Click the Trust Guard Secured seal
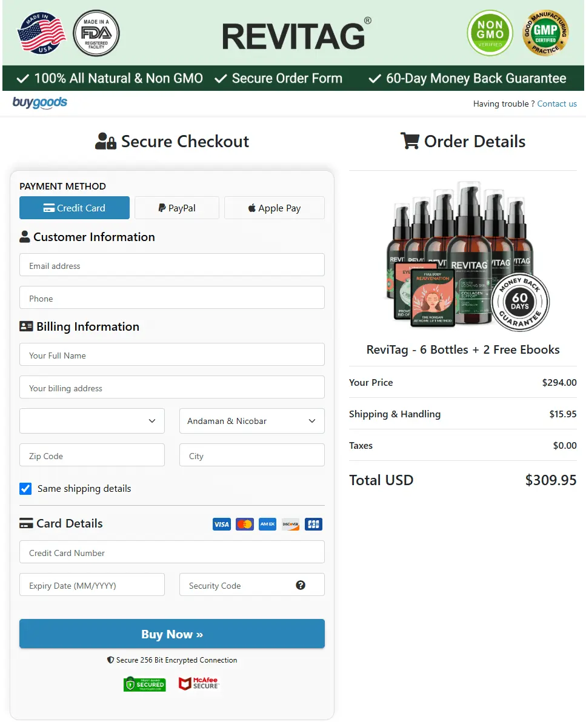 pyautogui.click(x=144, y=683)
